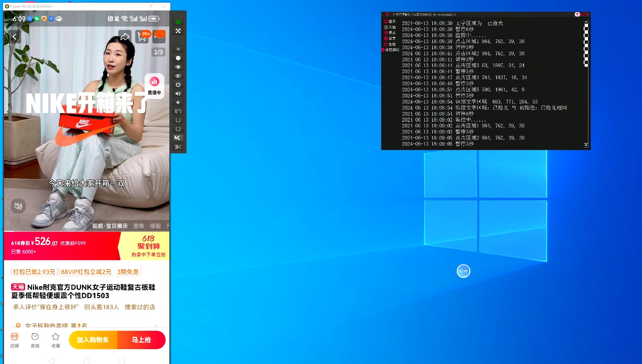The width and height of the screenshot is (642, 364).
Task: Click log line 识别文字区域 663, 771, 204, 55
Action: coord(470,102)
